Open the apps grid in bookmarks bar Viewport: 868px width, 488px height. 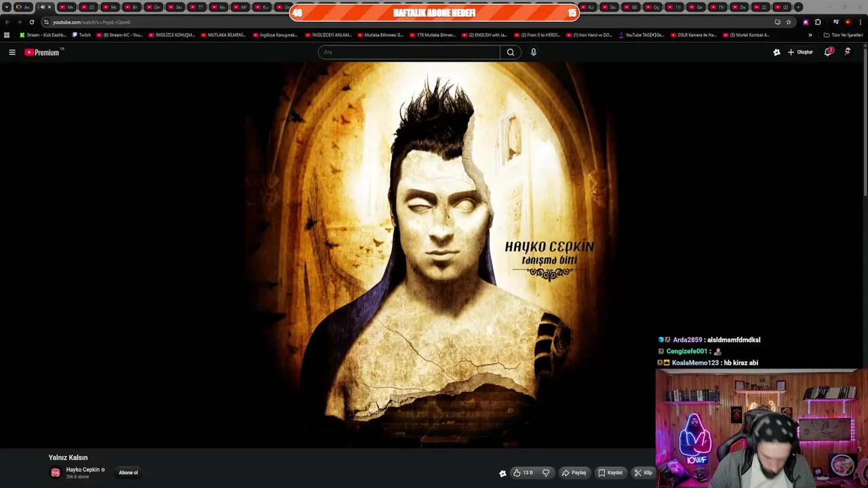click(x=7, y=35)
